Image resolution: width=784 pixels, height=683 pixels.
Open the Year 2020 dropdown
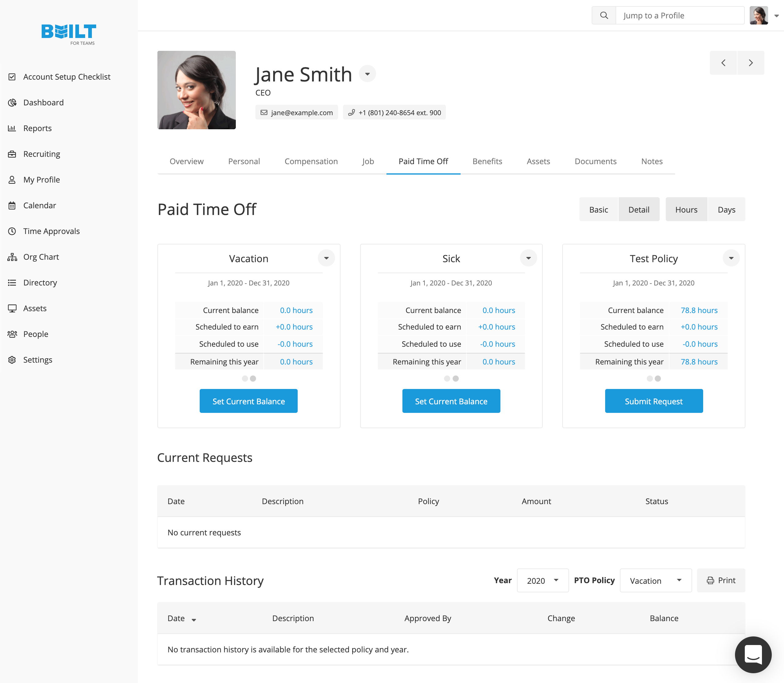pyautogui.click(x=542, y=580)
